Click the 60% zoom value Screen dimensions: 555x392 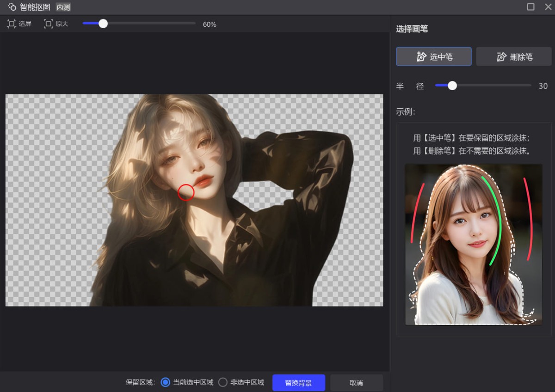[210, 24]
